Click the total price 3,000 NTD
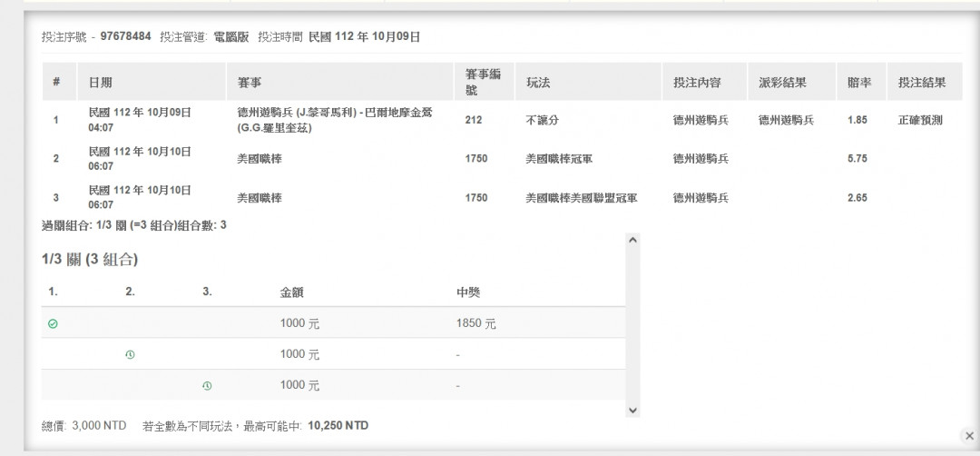Screen dimensions: 980x456 coord(100,425)
